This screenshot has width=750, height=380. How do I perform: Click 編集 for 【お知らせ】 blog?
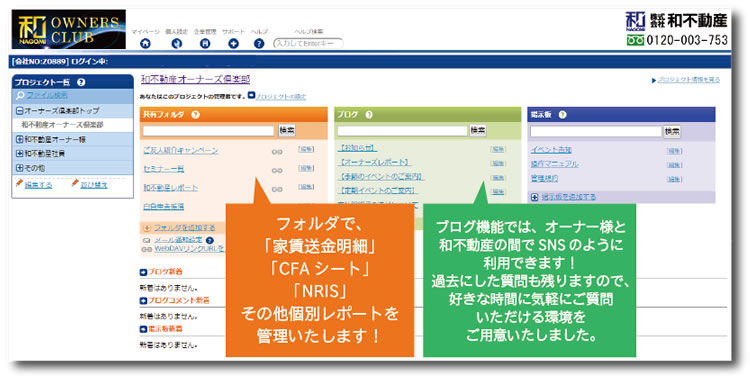(498, 150)
